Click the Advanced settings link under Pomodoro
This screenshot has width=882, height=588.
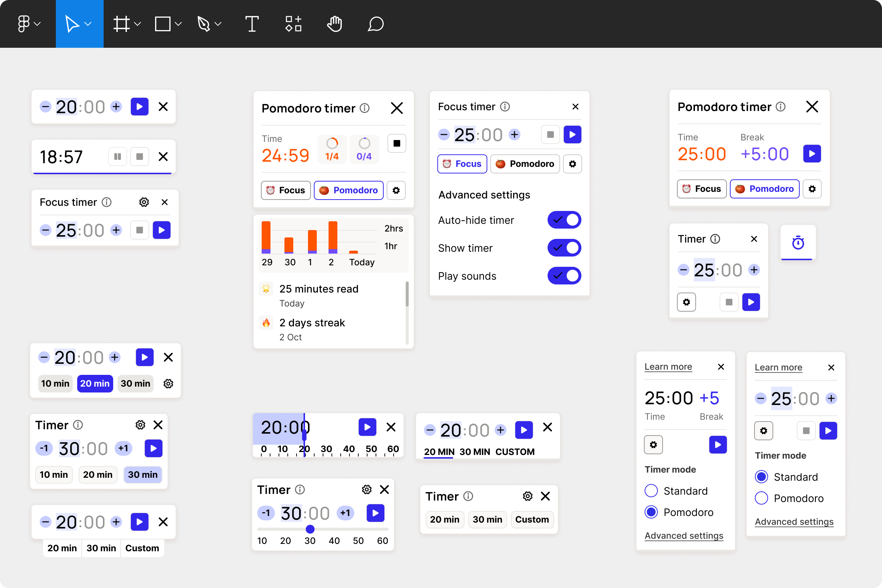tap(684, 536)
